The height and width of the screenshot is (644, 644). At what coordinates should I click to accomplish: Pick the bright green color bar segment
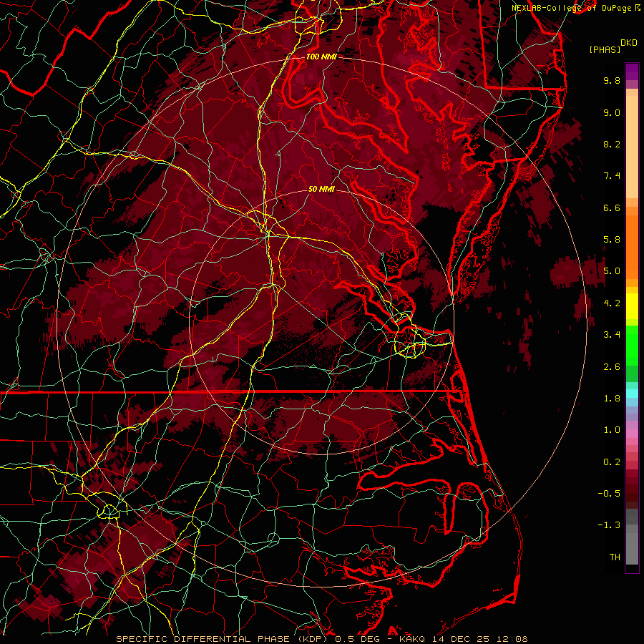(632, 346)
